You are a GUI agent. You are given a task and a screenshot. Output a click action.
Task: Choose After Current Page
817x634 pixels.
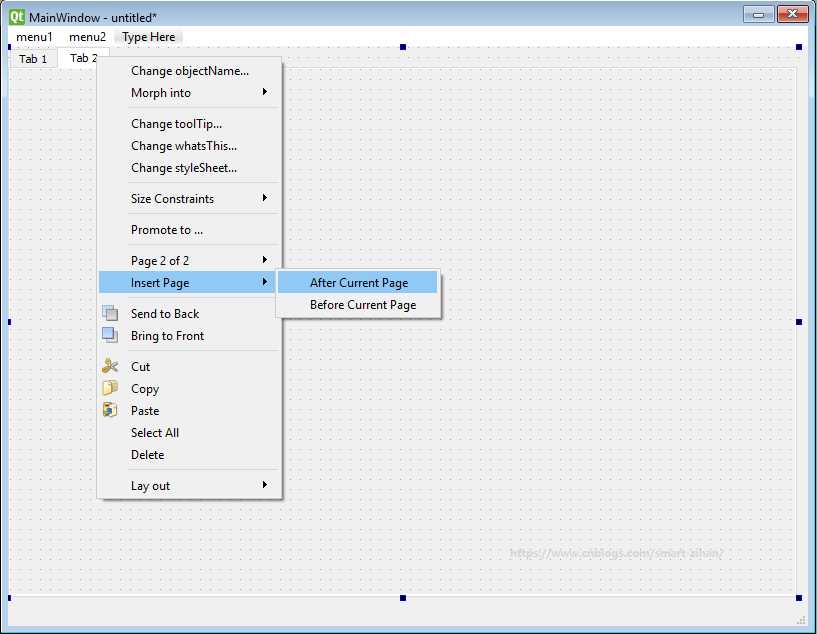pyautogui.click(x=358, y=282)
